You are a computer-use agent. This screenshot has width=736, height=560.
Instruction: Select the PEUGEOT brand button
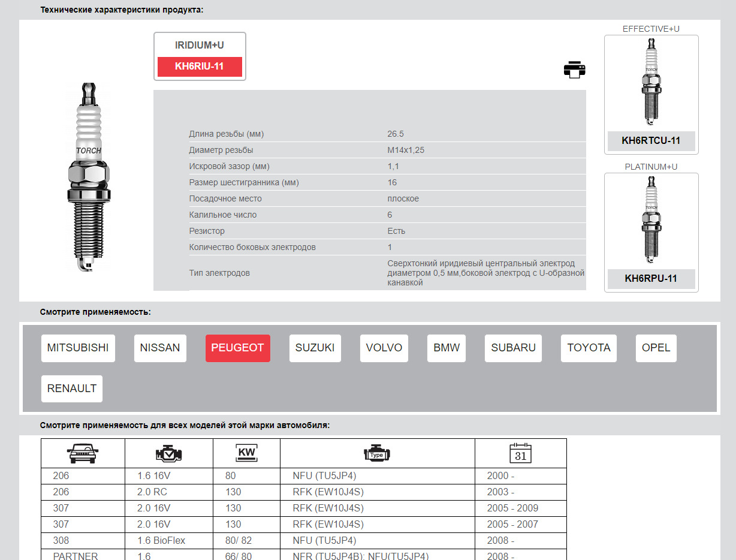coord(238,348)
